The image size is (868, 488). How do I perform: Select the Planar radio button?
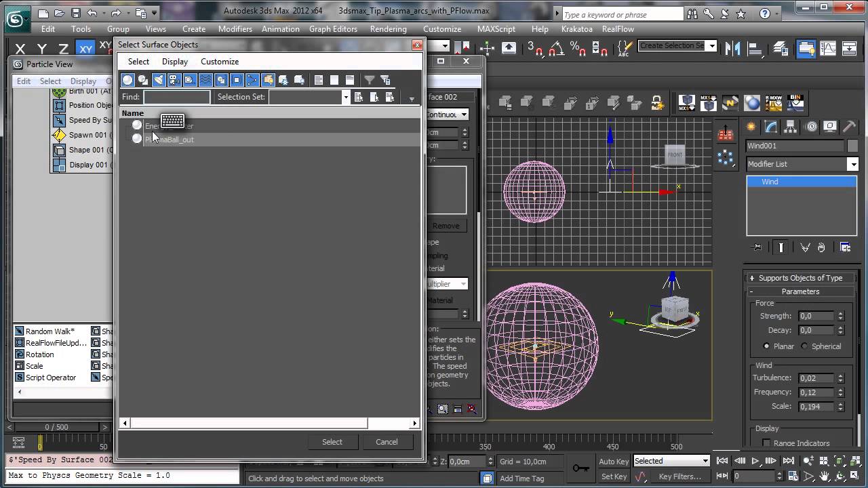(766, 346)
